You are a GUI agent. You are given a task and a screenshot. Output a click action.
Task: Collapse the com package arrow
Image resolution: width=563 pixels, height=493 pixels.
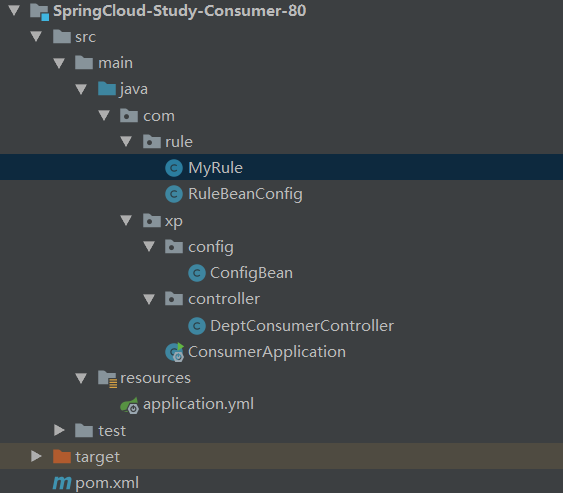[104, 115]
